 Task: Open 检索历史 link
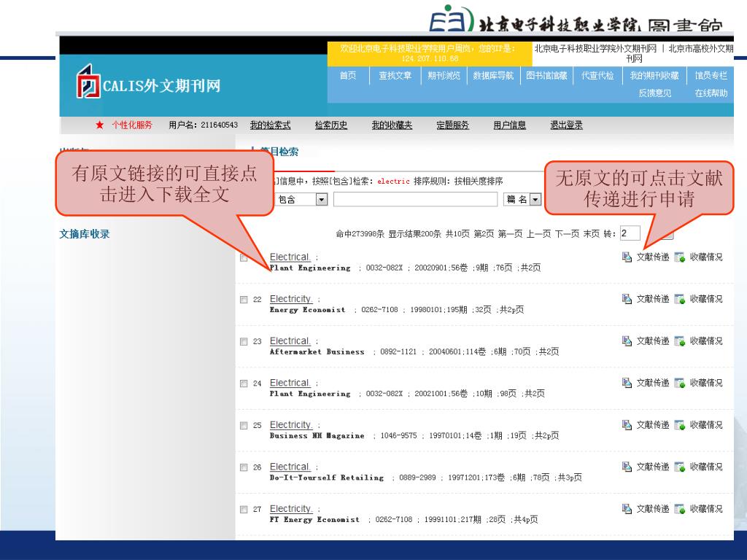(331, 125)
